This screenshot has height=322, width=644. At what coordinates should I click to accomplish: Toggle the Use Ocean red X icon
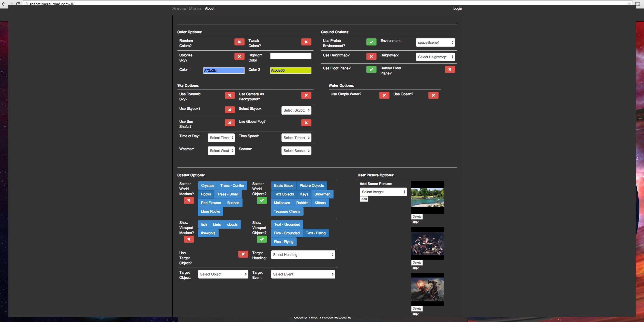433,96
